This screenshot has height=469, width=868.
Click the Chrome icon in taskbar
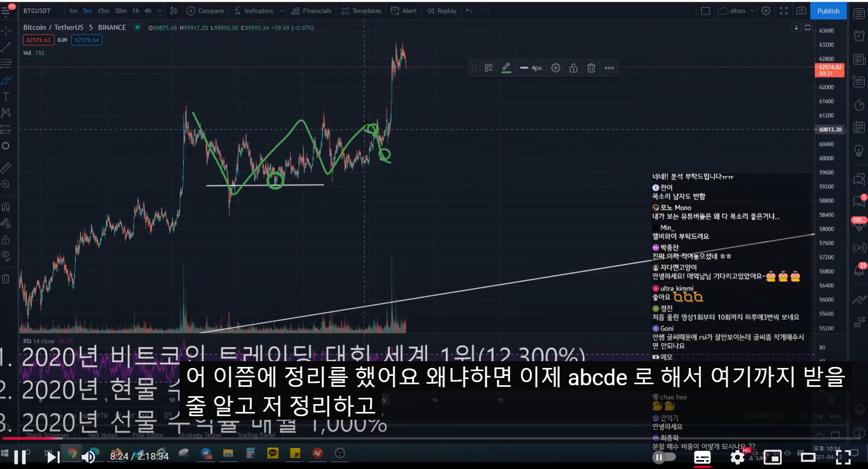tap(72, 453)
